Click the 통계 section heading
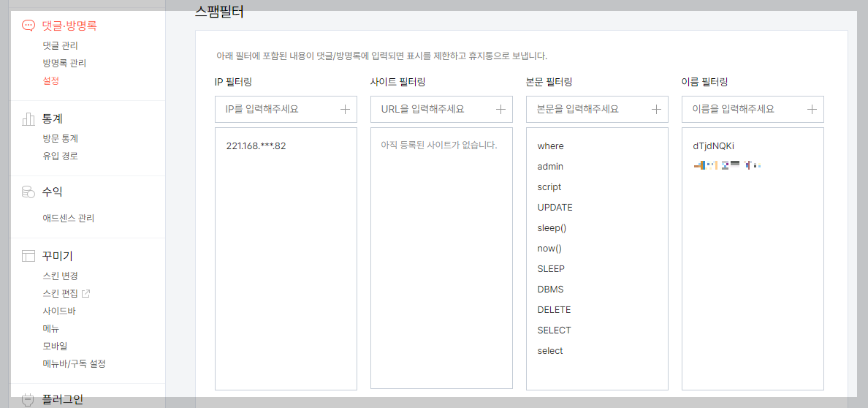The width and height of the screenshot is (868, 408). pos(51,118)
